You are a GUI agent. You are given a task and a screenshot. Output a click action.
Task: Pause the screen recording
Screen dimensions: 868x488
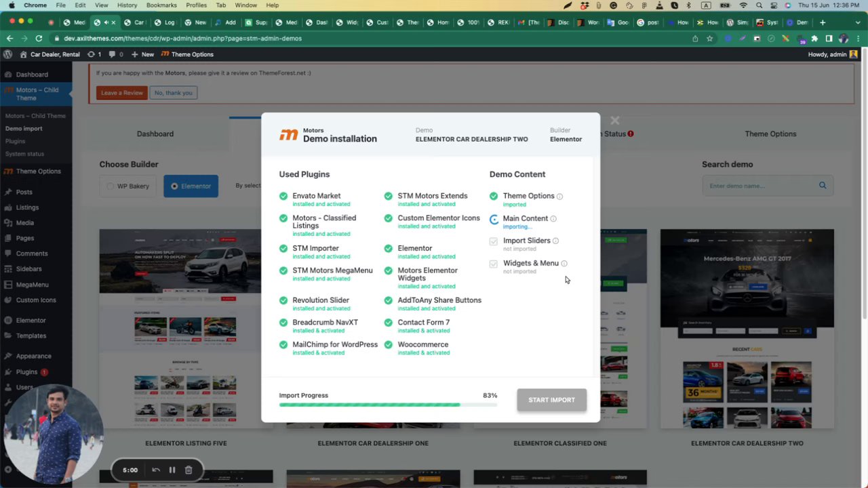point(172,470)
